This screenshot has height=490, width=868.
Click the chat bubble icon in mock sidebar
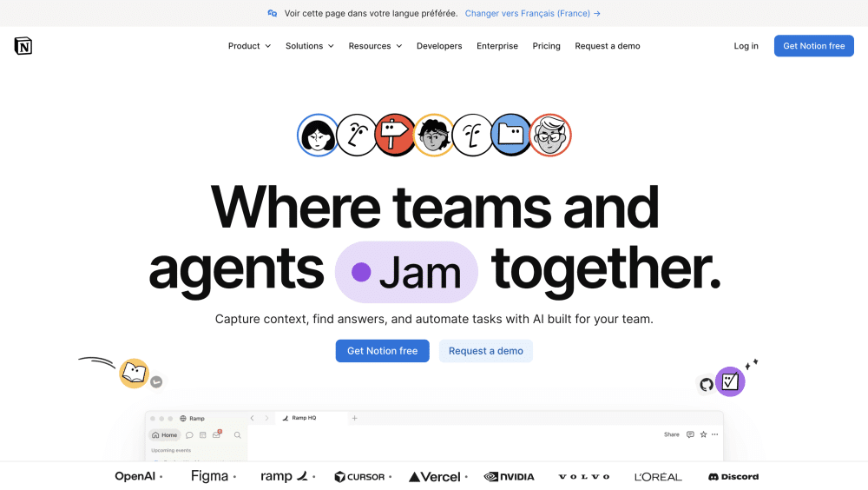click(189, 435)
